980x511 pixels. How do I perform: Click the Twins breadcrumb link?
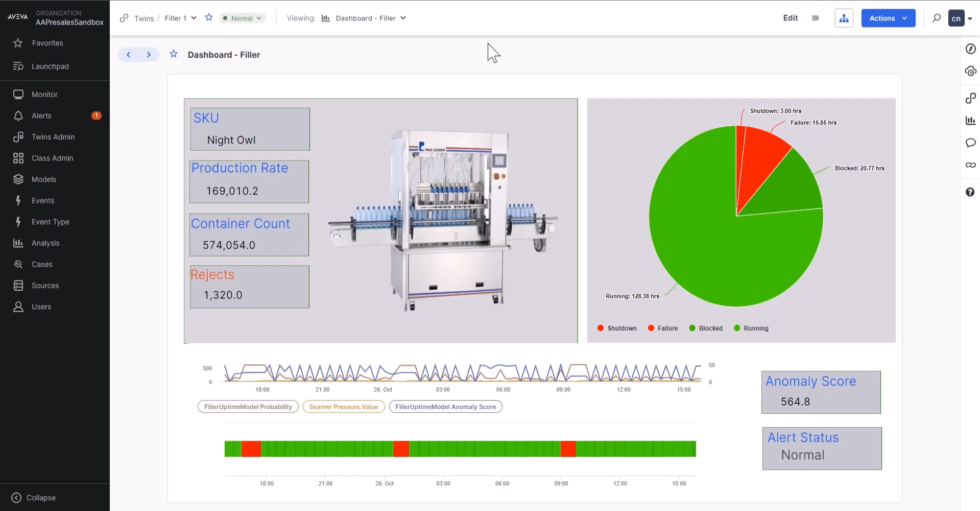pos(144,18)
